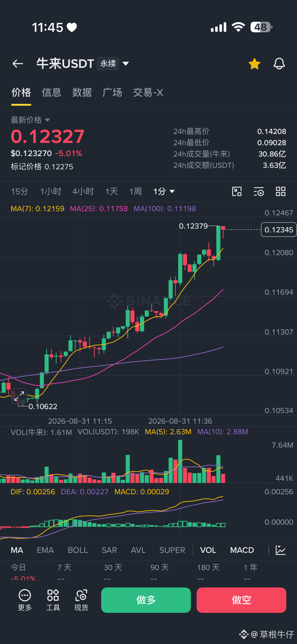
Task: Toggle the VOL sub-indicator
Action: click(x=208, y=550)
